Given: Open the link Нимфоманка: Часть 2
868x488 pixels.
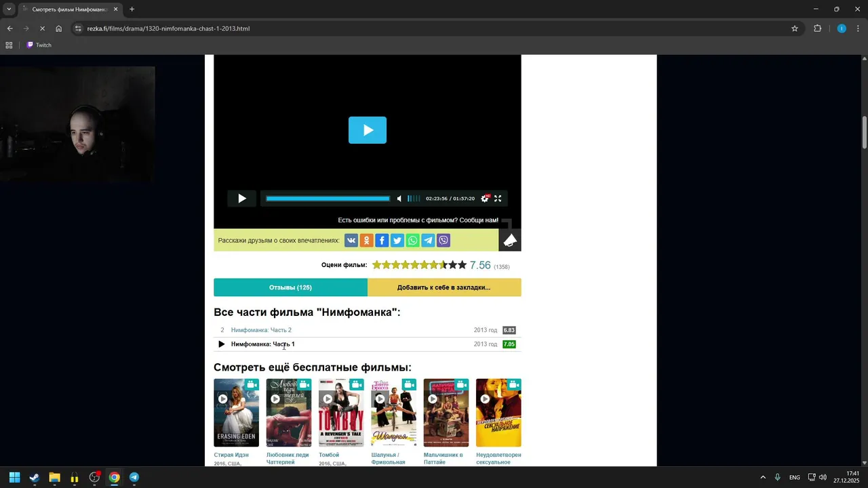Looking at the screenshot, I should [x=261, y=330].
